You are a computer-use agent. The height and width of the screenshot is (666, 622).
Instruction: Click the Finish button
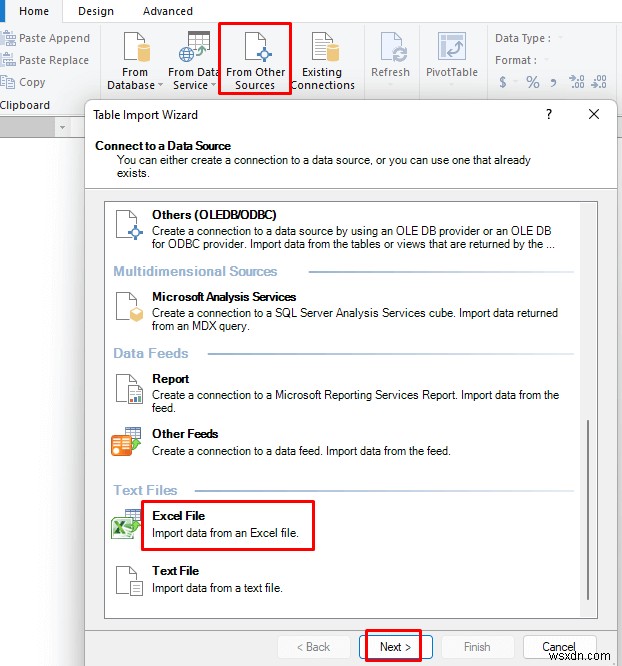coord(478,647)
